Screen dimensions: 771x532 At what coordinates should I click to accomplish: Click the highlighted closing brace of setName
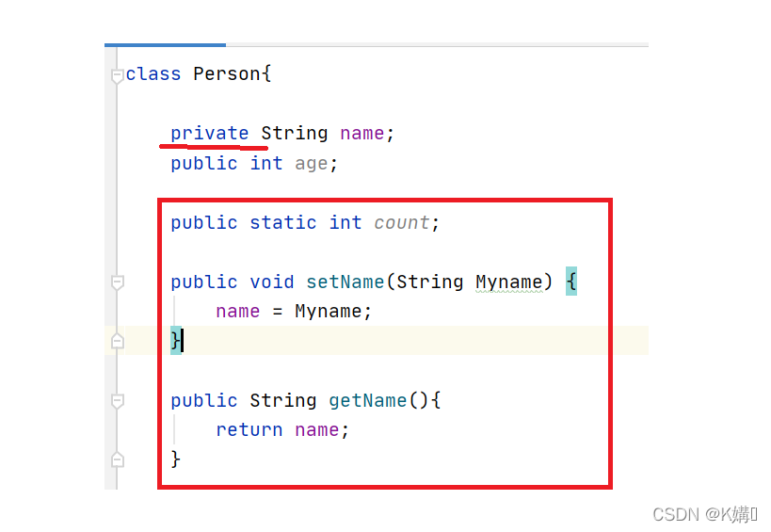pyautogui.click(x=175, y=340)
